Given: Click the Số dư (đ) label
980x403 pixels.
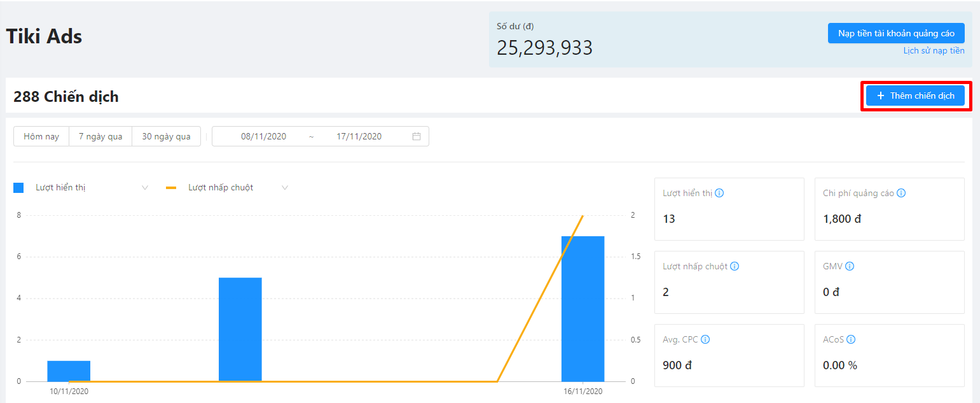Looking at the screenshot, I should (515, 26).
